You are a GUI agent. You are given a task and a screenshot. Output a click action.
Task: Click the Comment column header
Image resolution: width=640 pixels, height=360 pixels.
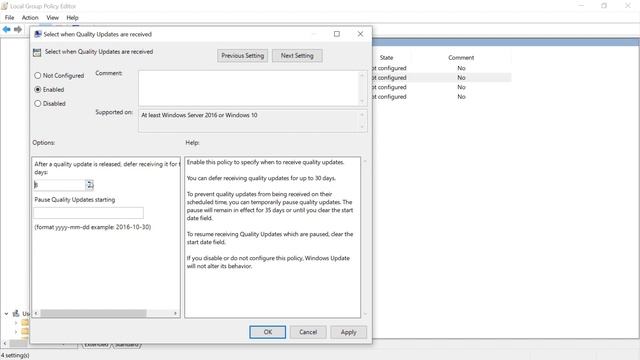pyautogui.click(x=461, y=58)
